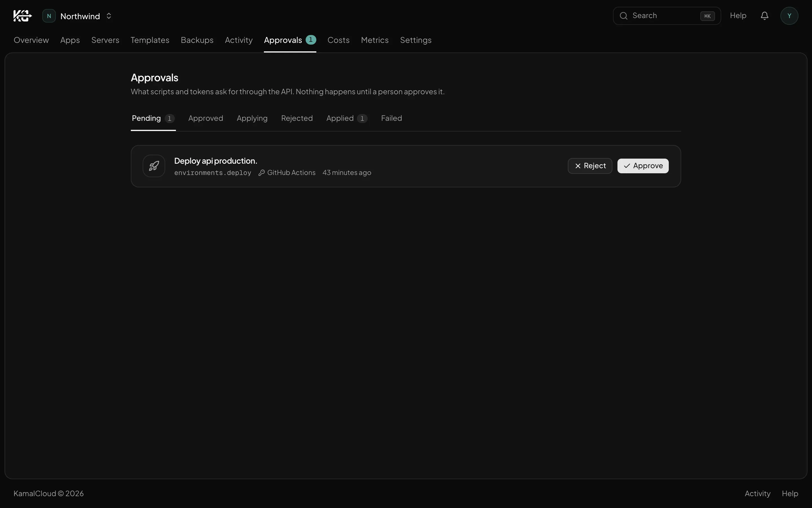Switch to the Activity tab in navigation
812x508 pixels.
(239, 40)
